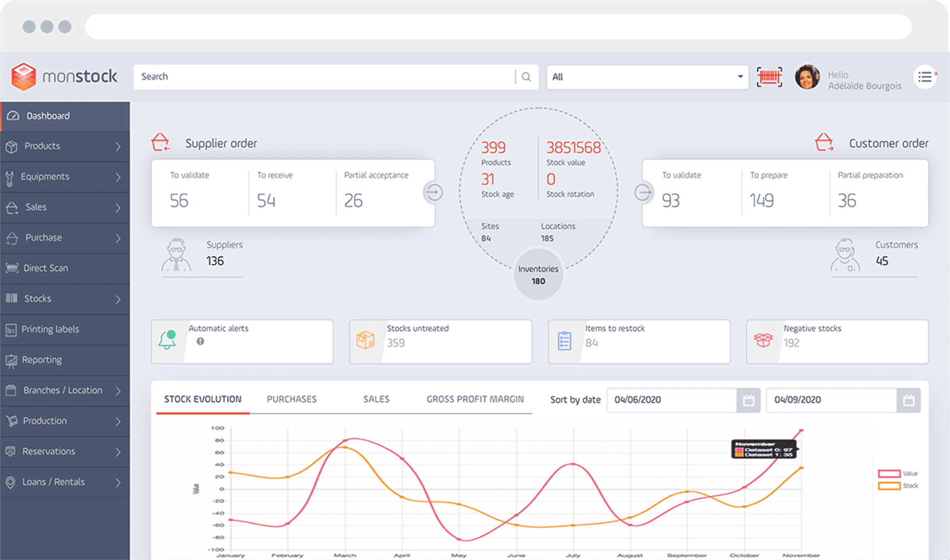
Task: Open the Purchases chart tab
Action: tap(291, 399)
